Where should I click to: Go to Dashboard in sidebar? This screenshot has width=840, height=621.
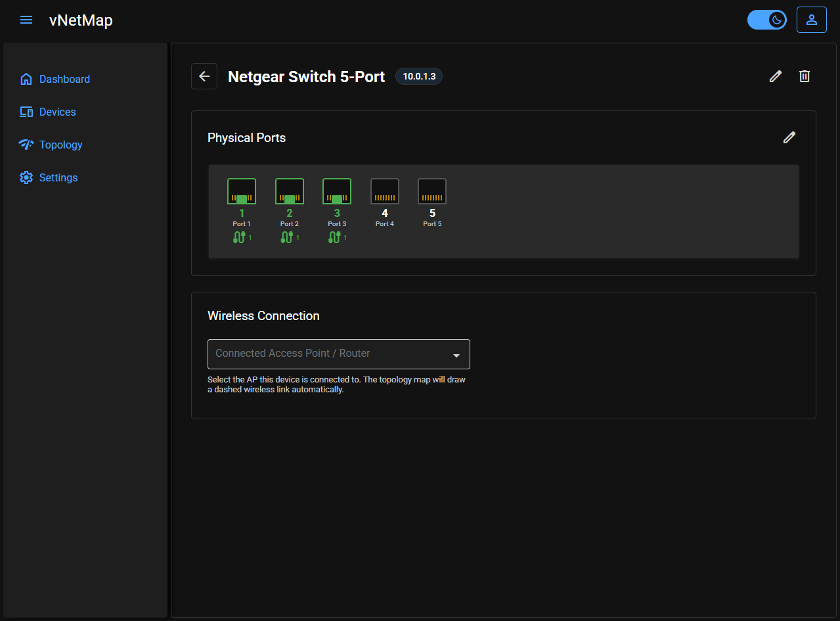pos(64,79)
